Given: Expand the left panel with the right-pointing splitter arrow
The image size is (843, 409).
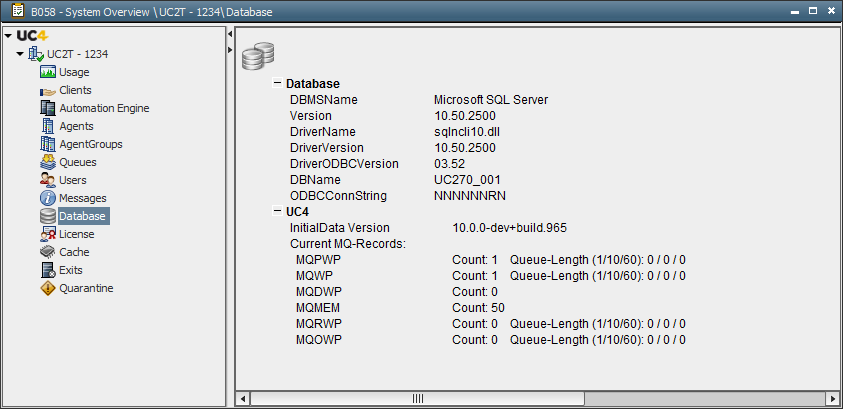Looking at the screenshot, I should coord(230,50).
